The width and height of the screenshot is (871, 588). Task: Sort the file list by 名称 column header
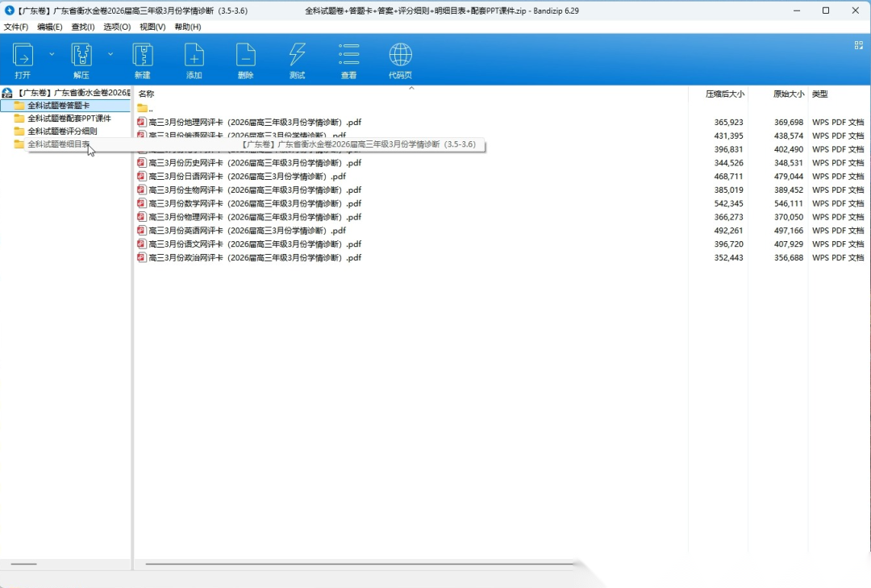coord(147,94)
